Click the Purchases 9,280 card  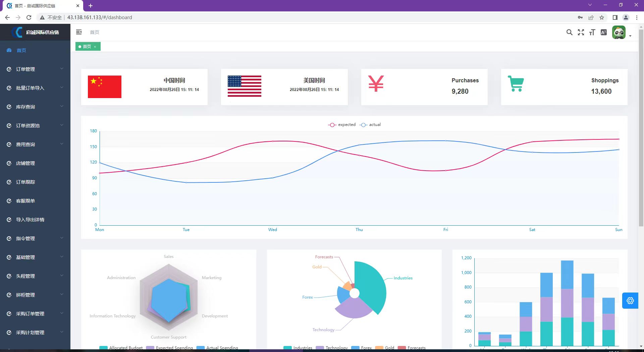tap(424, 87)
